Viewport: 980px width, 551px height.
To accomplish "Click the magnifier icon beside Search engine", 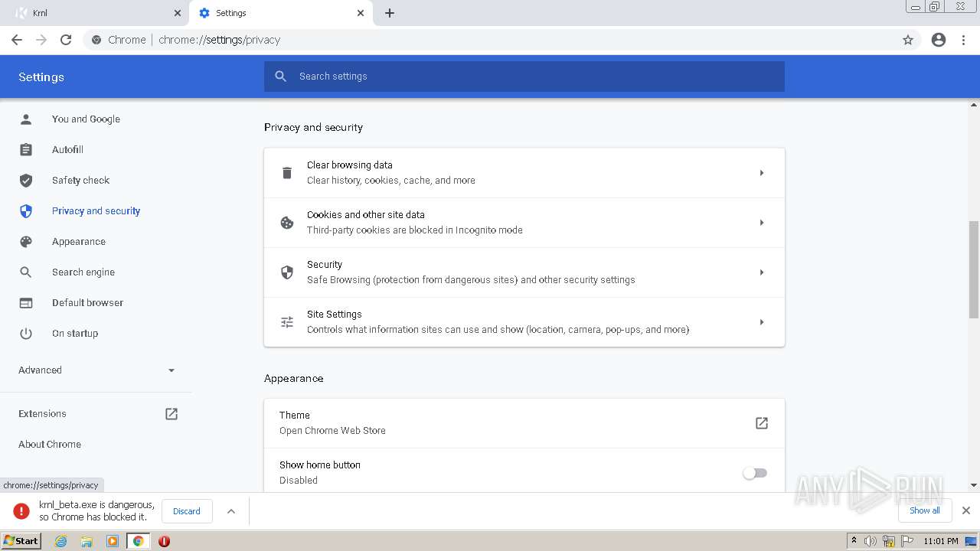I will (26, 272).
